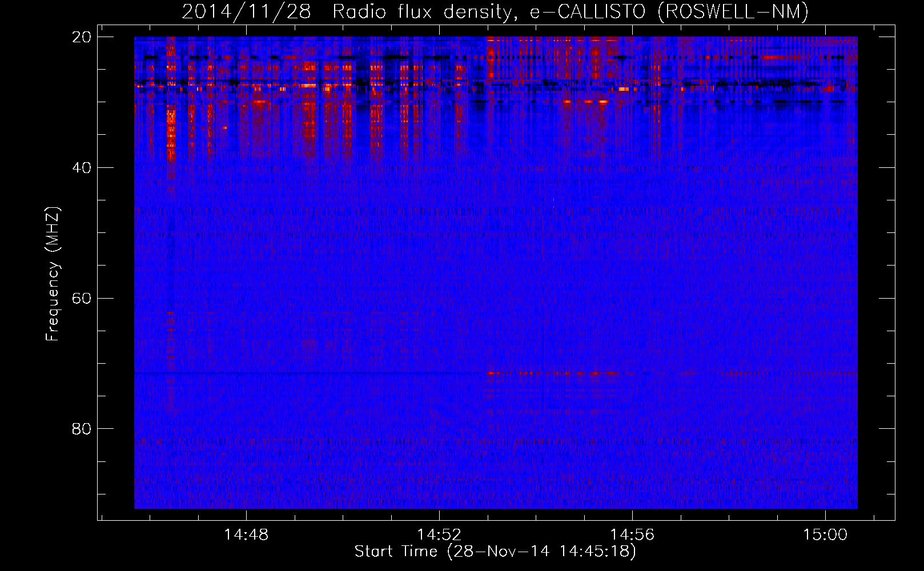Select the 60 MHz tick label
Screen dimensions: 924x571
coord(81,299)
